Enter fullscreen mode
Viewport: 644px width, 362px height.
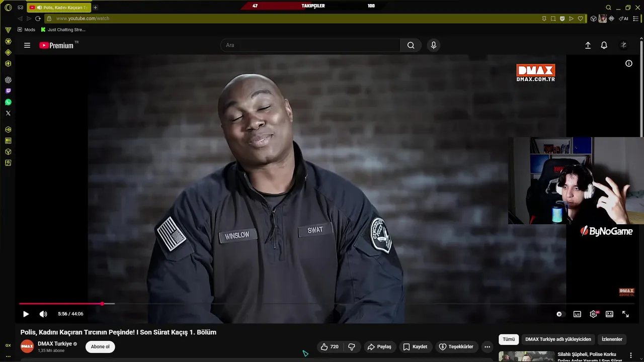pyautogui.click(x=625, y=314)
